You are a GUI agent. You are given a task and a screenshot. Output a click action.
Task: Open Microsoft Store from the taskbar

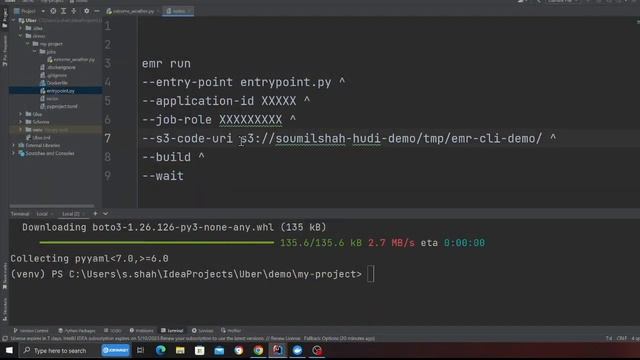[x=200, y=350]
